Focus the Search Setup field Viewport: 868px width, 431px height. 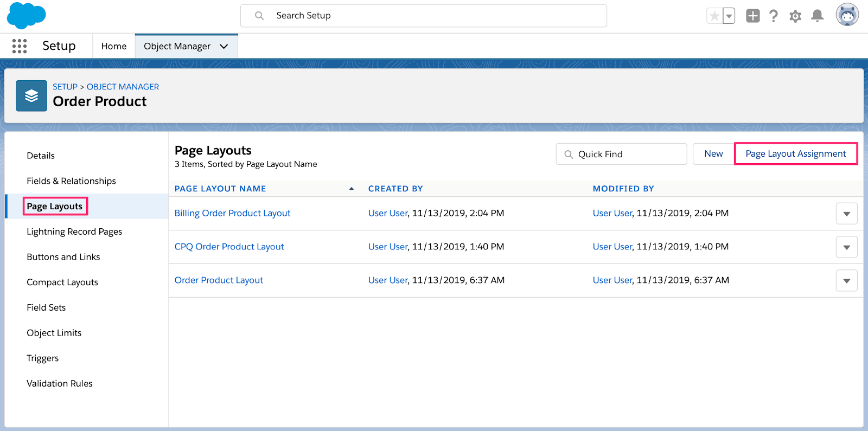click(x=424, y=16)
